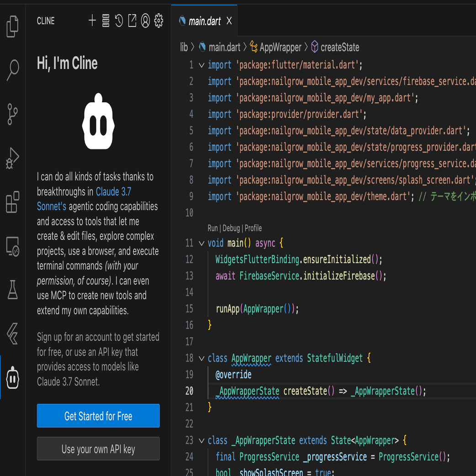
Task: Click StatefulWidget on line 18
Action: (334, 358)
